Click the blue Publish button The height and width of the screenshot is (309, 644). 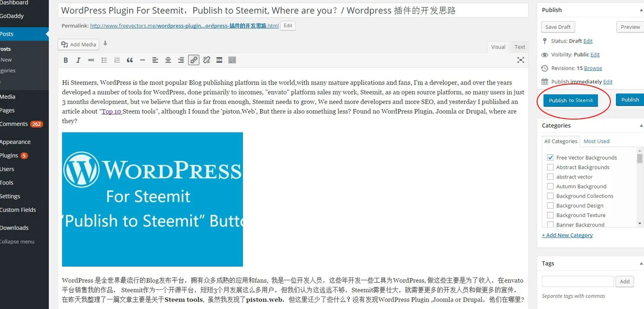[630, 99]
